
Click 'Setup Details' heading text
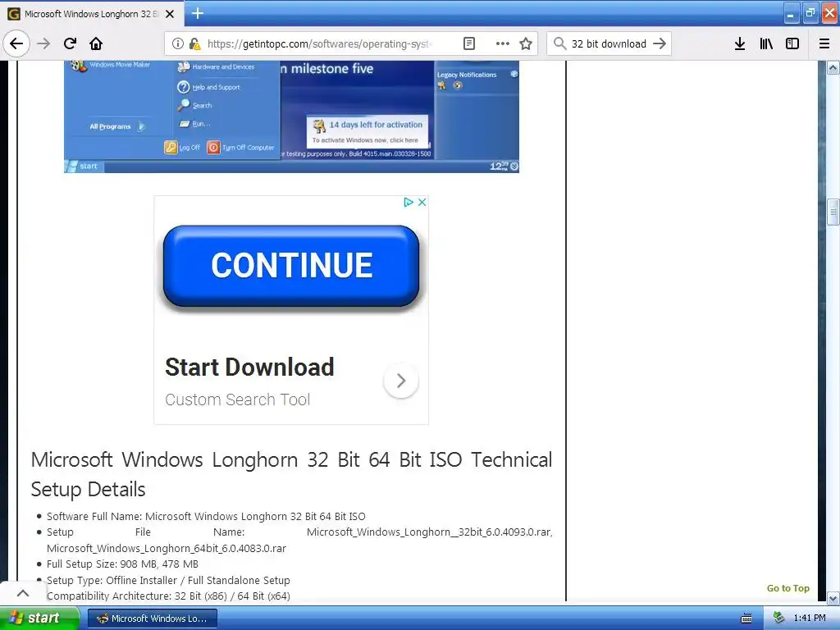click(89, 489)
